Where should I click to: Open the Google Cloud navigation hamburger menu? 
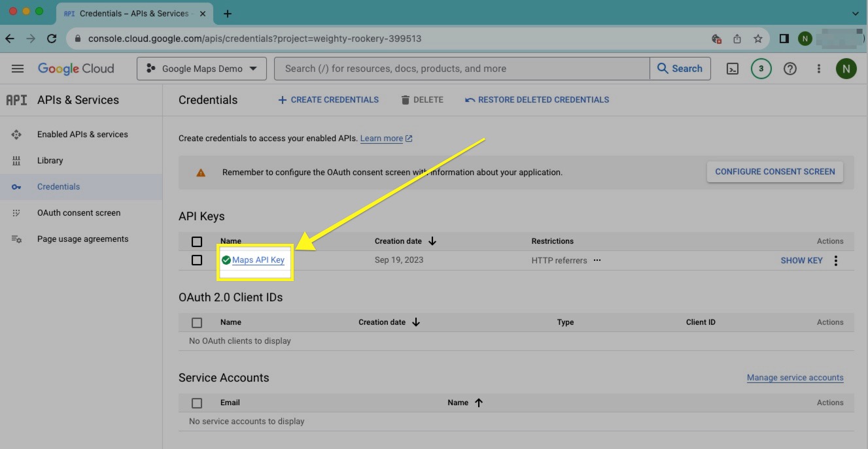(x=18, y=69)
